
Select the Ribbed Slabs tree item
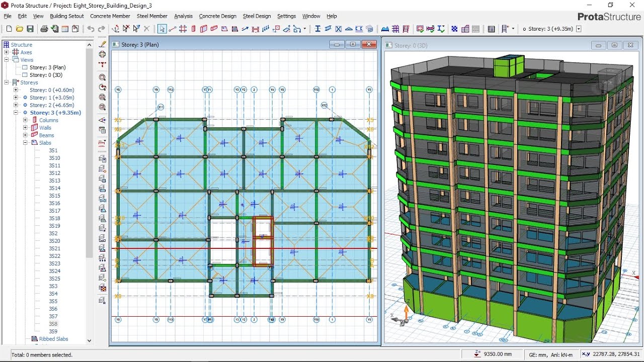54,339
